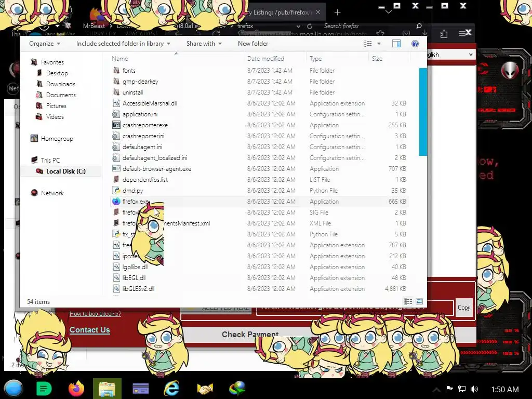
Task: Open the green notes taskbar app
Action: [x=44, y=389]
